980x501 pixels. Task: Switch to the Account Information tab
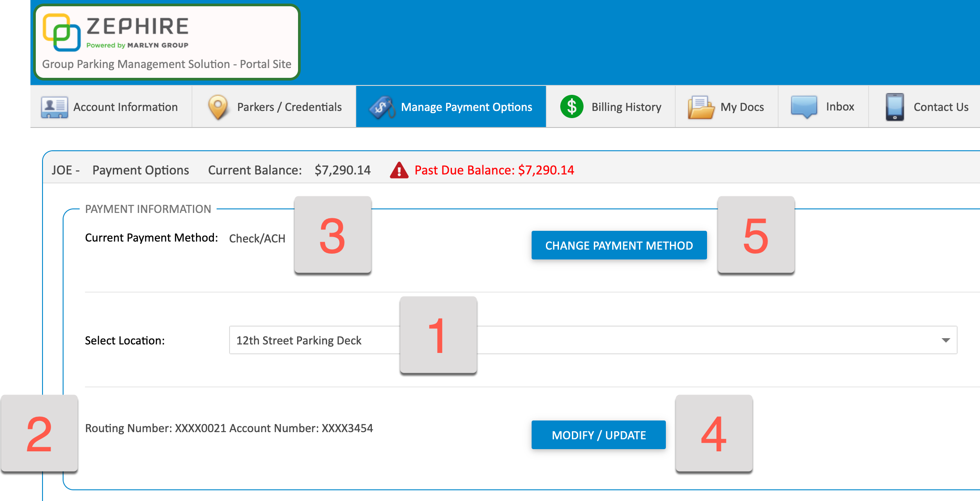(112, 106)
